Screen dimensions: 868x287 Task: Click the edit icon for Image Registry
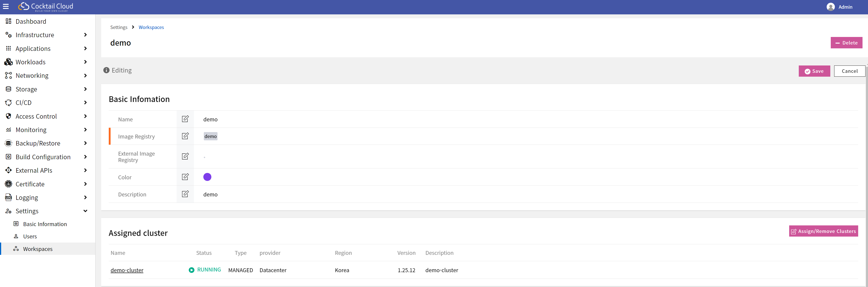185,136
